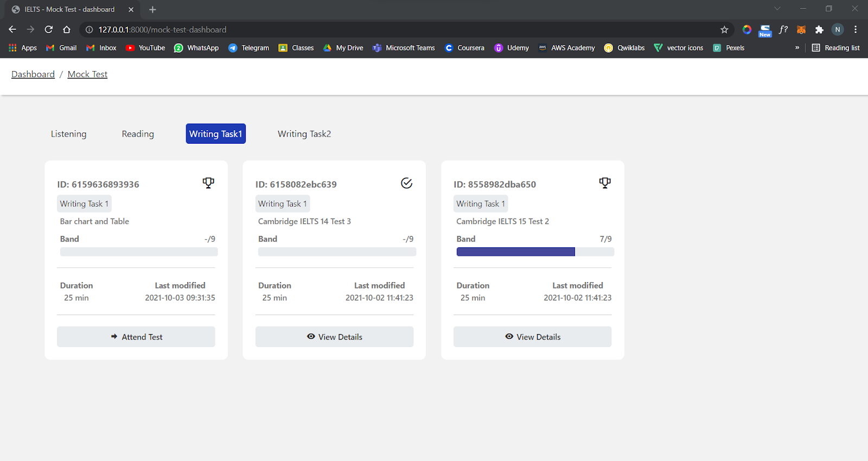The height and width of the screenshot is (461, 868).
Task: Open the vector icons bookmark
Action: (x=679, y=48)
